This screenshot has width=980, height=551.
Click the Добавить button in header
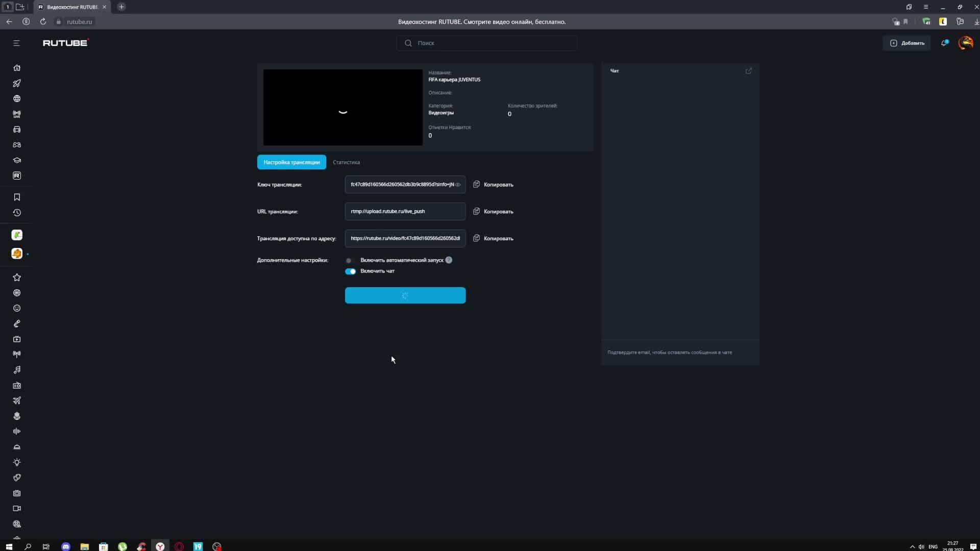pyautogui.click(x=907, y=43)
